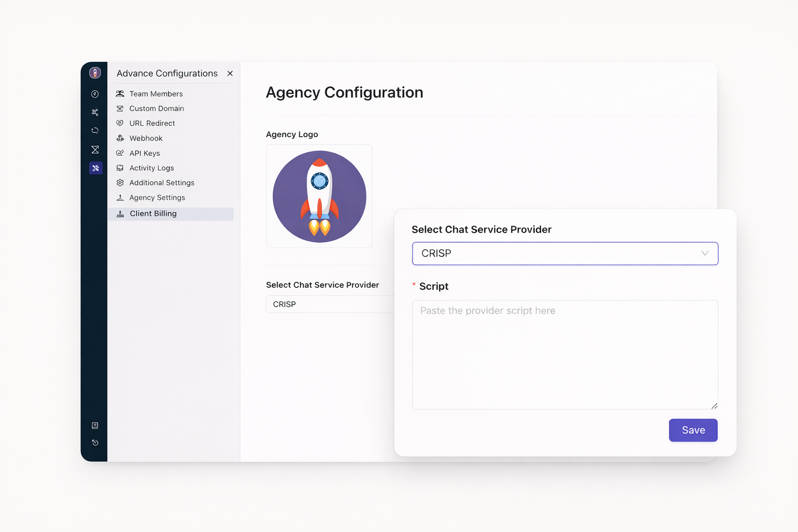Viewport: 798px width, 532px height.
Task: Open the clock icon in dark sidebar
Action: pos(95,94)
